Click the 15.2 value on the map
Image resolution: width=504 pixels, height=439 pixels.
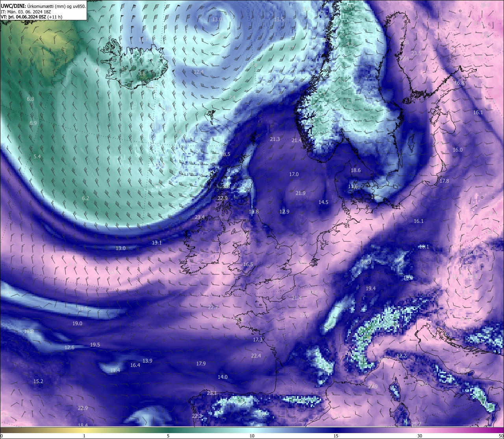click(x=38, y=382)
